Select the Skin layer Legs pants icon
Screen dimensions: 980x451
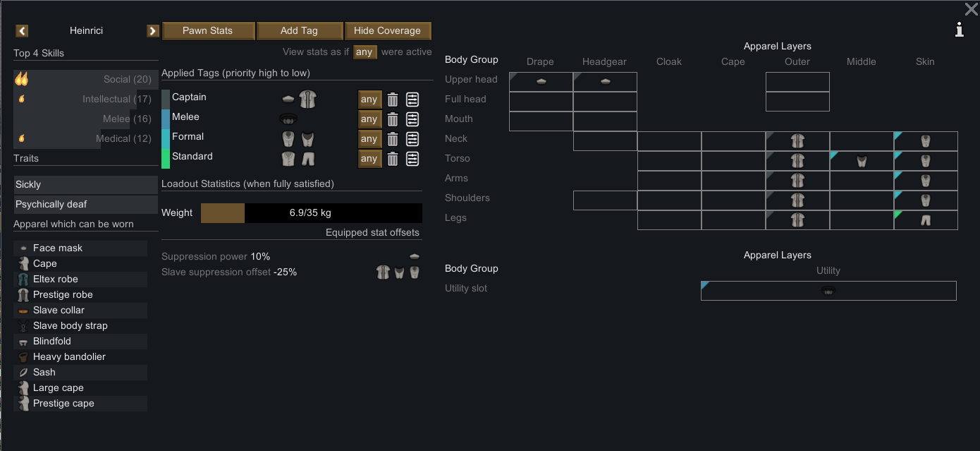click(x=926, y=220)
